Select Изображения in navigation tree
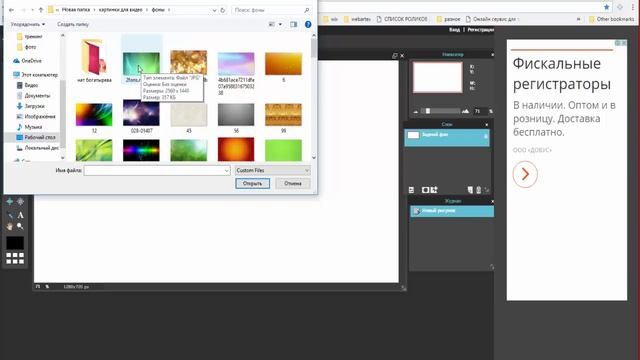Viewport: 640px width, 360px height. tap(36, 116)
